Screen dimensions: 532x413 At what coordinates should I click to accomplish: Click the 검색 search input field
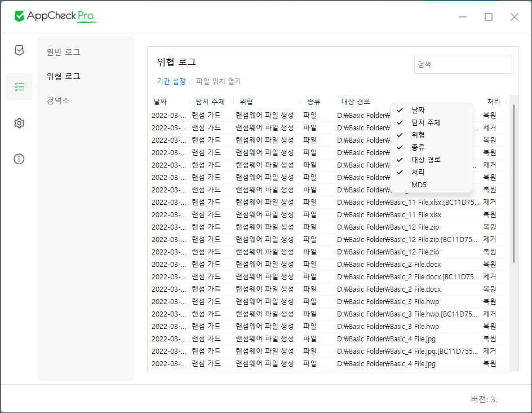(463, 64)
